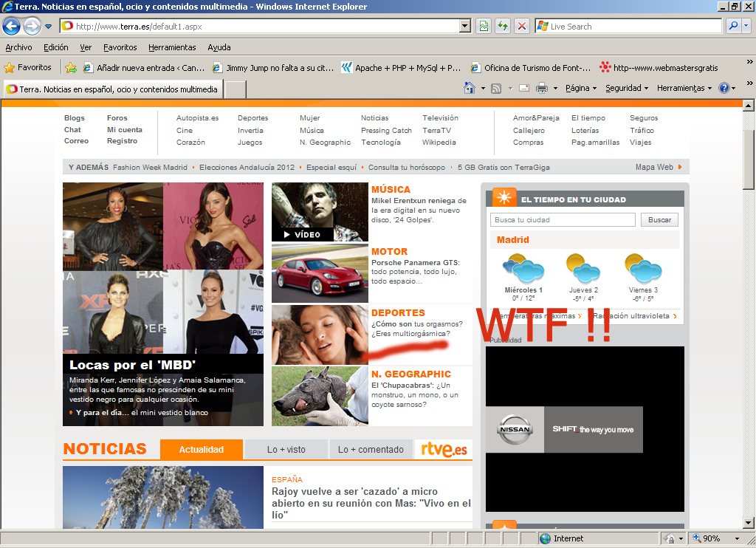Open Radiación ultravioleta link
Viewport: 756px width, 548px height.
(635, 316)
